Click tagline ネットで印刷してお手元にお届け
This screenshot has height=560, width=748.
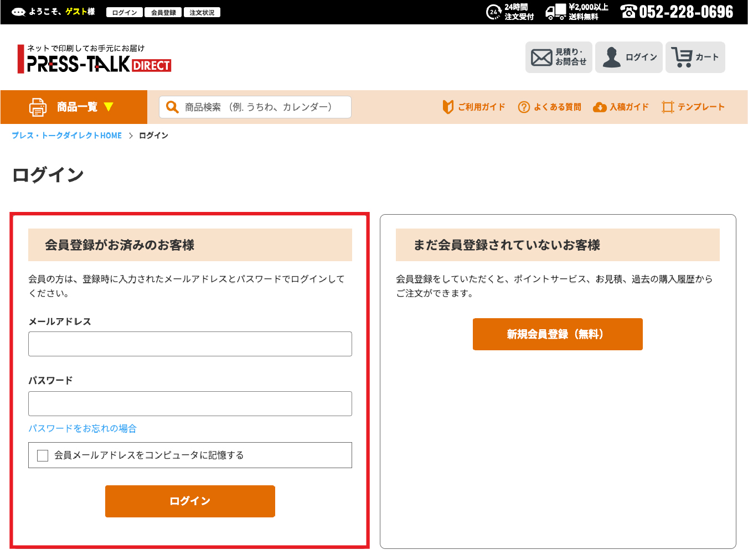click(x=86, y=48)
